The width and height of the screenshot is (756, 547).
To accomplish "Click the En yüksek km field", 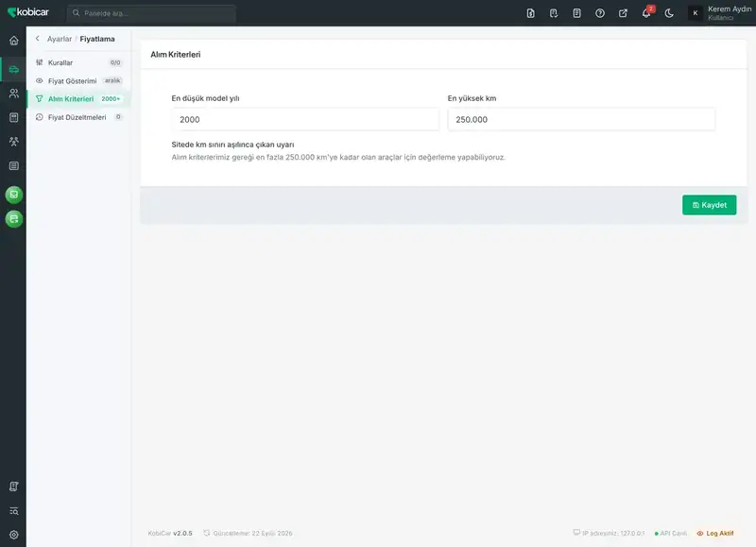I will coord(581,120).
